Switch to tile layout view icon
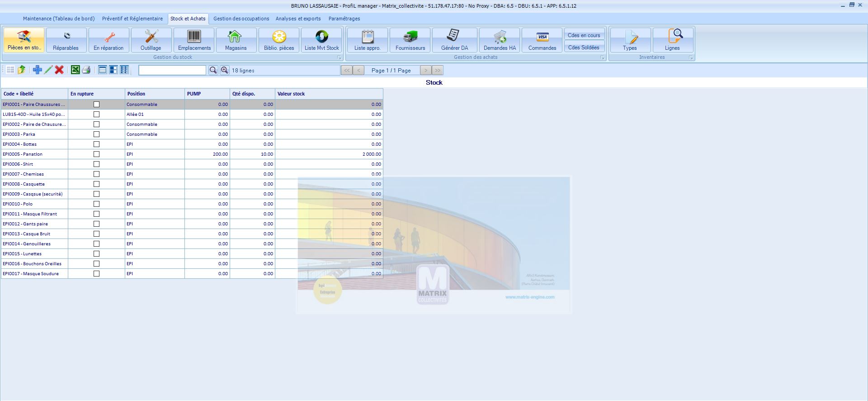The image size is (868, 401). tap(113, 70)
